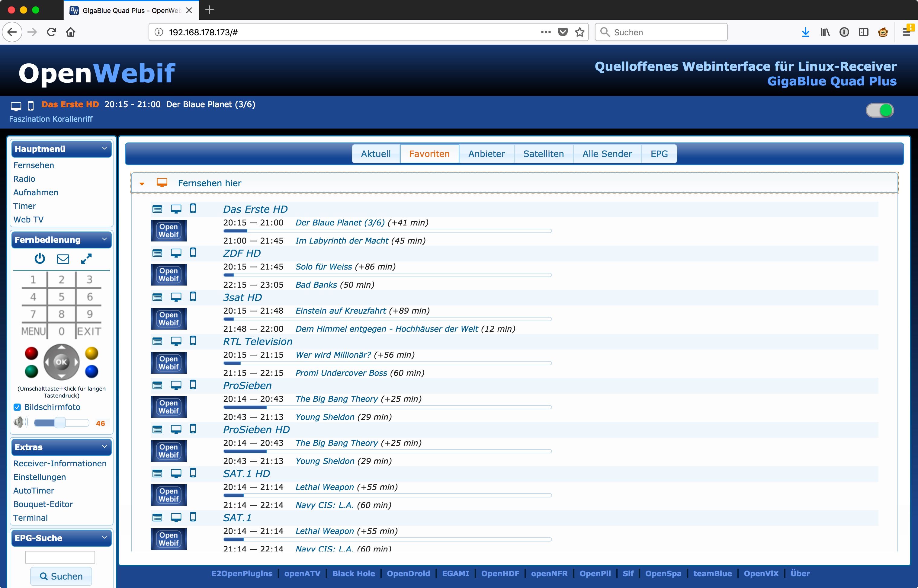Click the TV stream icon for ZDF HD
This screenshot has height=588, width=918.
tap(176, 253)
